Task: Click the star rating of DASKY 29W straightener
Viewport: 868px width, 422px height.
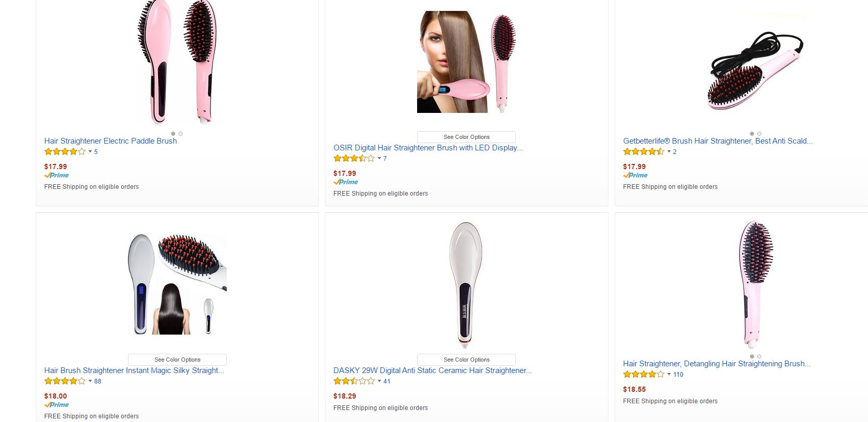Action: 354,381
